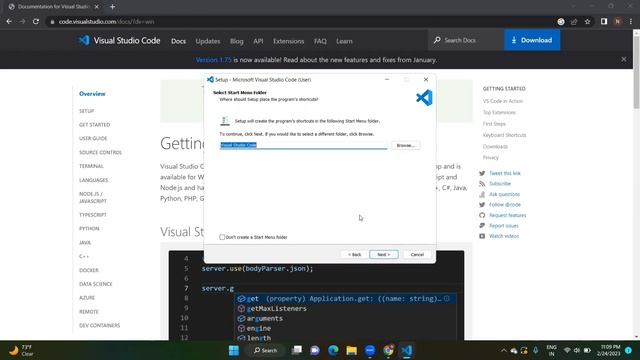Open the Windows Start menu

234,350
